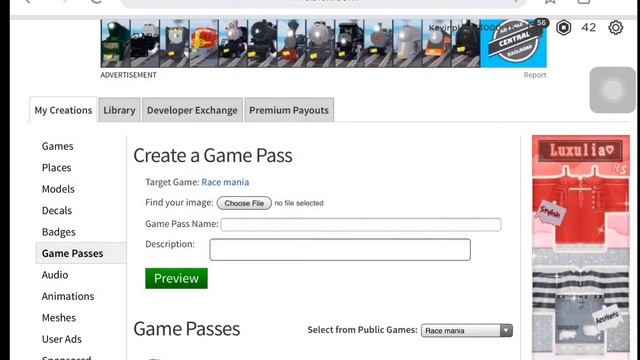Select Models in the sidebar

(x=58, y=189)
